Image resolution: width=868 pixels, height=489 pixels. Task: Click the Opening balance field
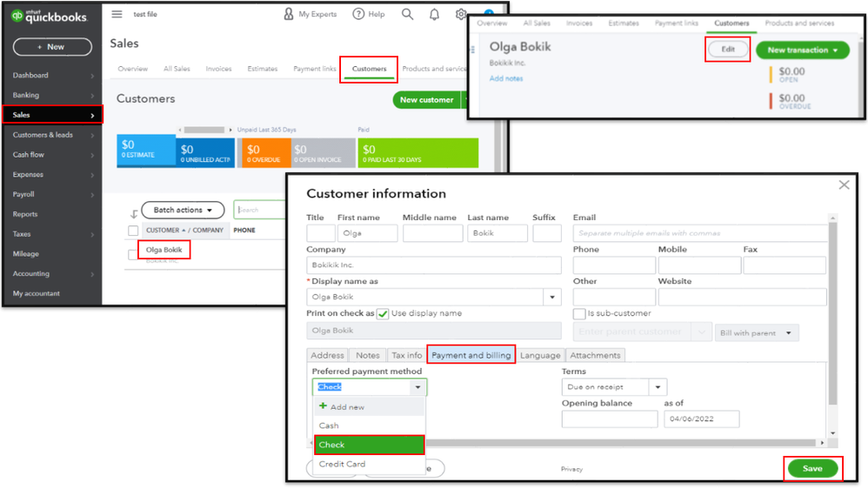[x=610, y=419]
